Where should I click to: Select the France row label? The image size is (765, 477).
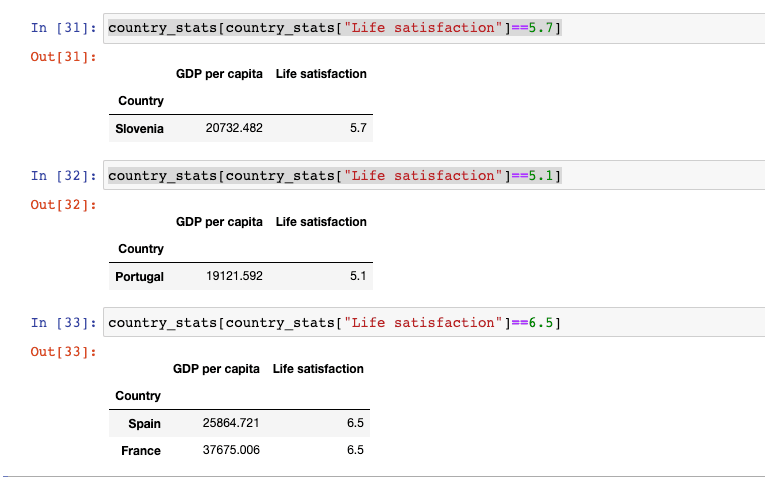[x=141, y=451]
